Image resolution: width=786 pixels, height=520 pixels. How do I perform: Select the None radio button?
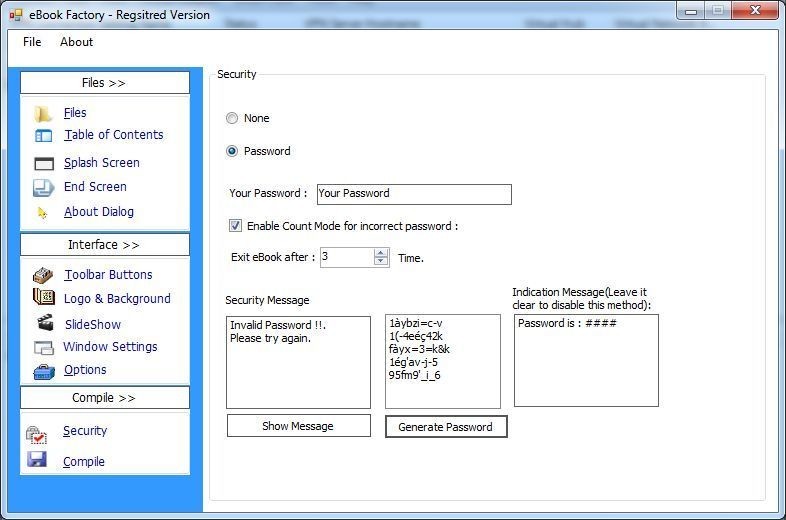pos(232,118)
